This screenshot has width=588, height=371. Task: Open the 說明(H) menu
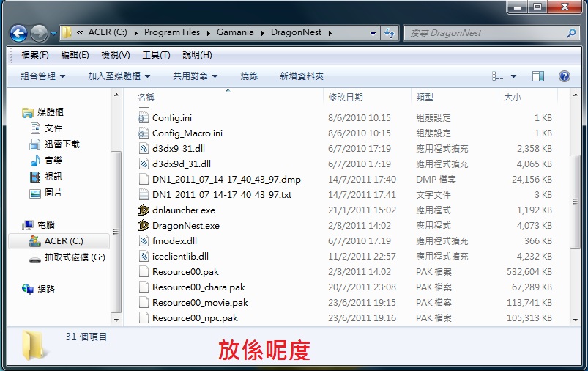click(x=197, y=55)
